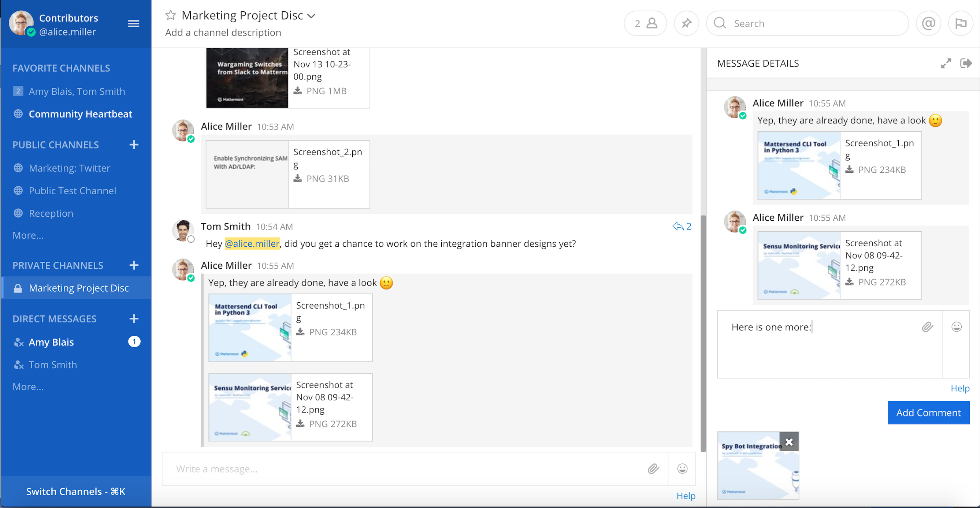View channel members count icon
Image resolution: width=980 pixels, height=508 pixels.
pos(645,23)
